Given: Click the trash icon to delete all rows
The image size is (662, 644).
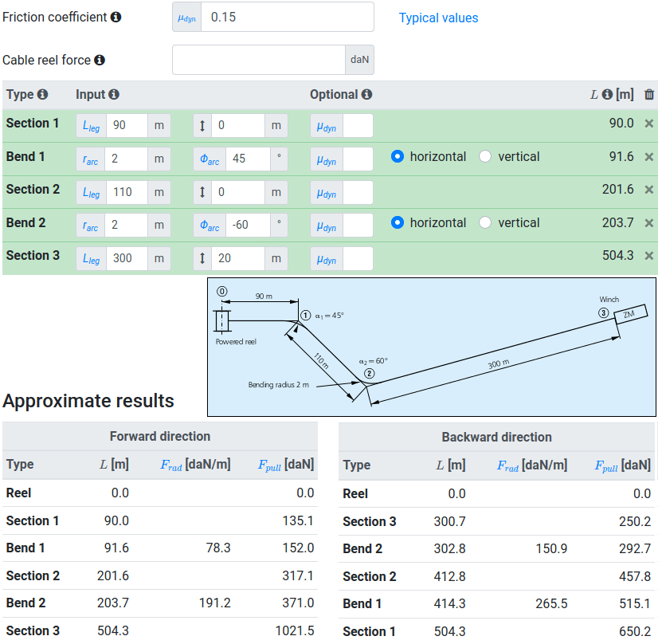Looking at the screenshot, I should (649, 94).
